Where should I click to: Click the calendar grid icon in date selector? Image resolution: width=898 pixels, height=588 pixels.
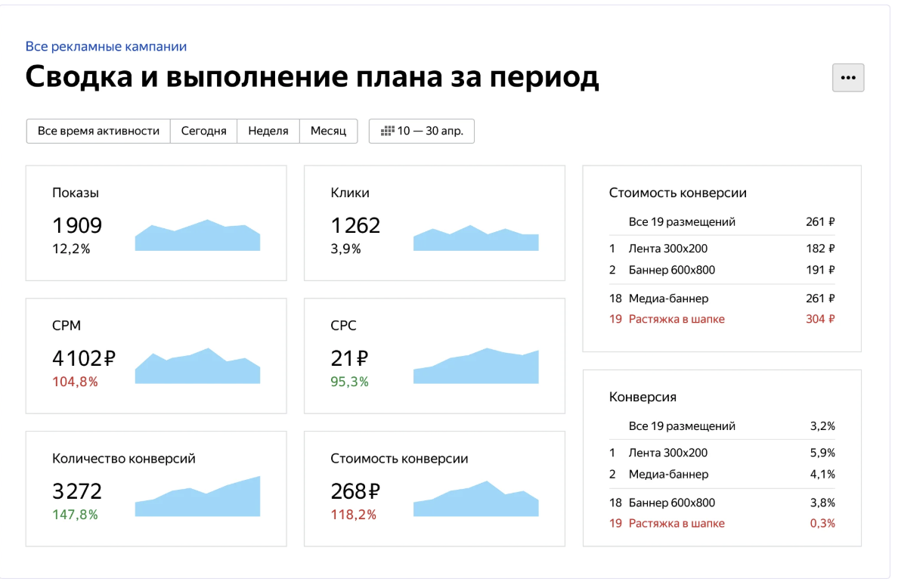point(386,131)
